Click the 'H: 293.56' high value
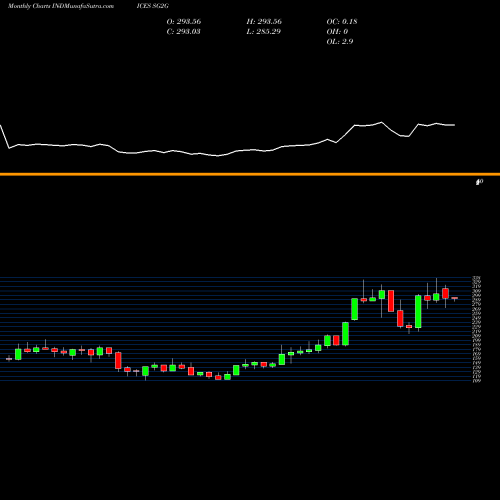 tap(264, 22)
